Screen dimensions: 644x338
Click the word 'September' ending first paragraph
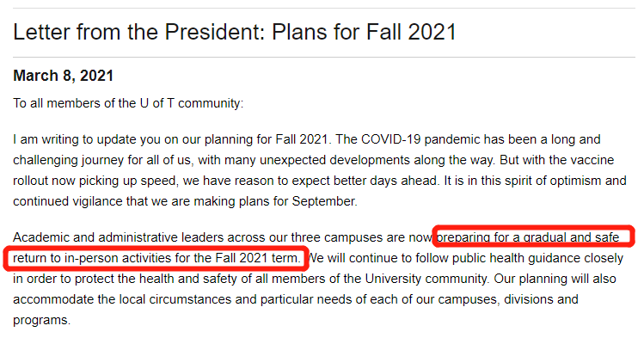[324, 201]
